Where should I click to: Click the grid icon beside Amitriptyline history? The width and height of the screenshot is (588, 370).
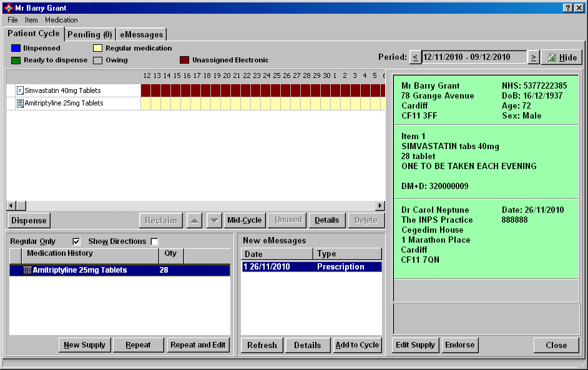click(x=27, y=270)
